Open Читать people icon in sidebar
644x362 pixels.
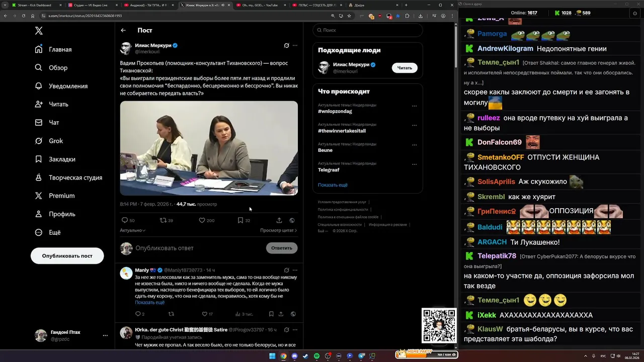pyautogui.click(x=39, y=104)
